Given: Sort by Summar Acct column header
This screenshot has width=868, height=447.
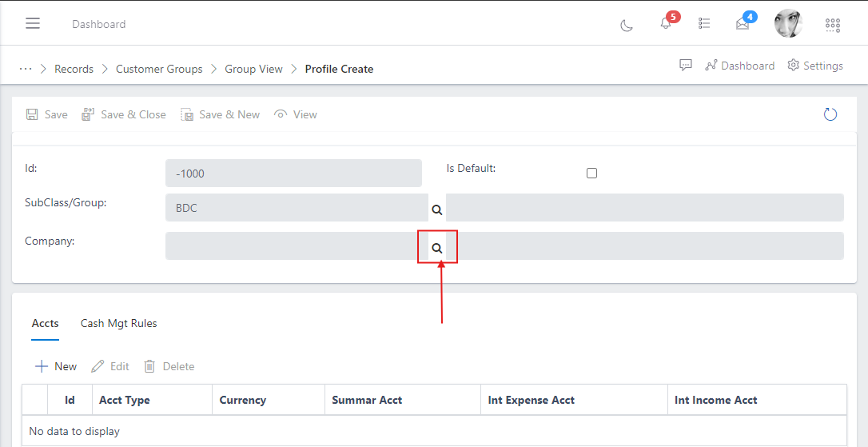Looking at the screenshot, I should pyautogui.click(x=403, y=400).
